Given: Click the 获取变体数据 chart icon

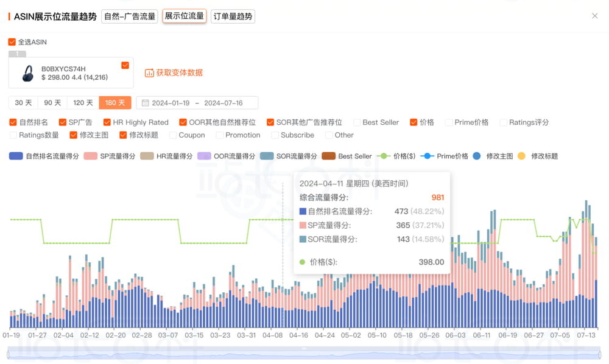Looking at the screenshot, I should click(149, 73).
